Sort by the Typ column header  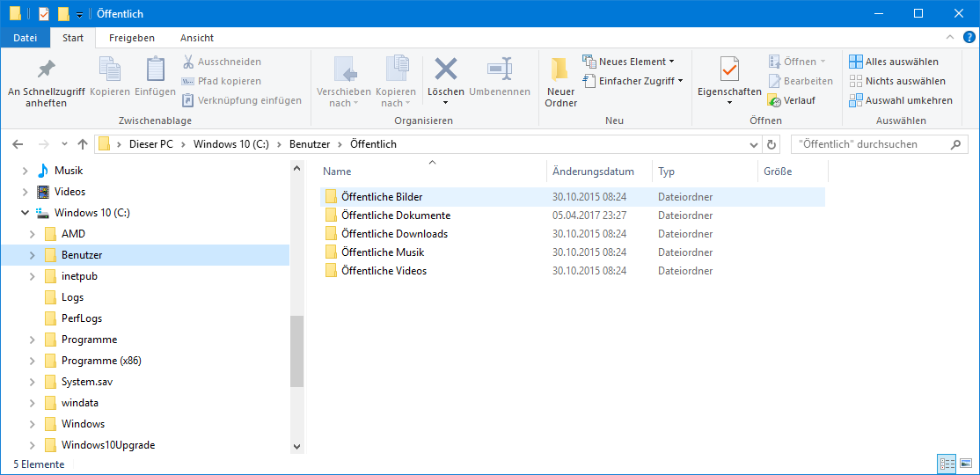(x=705, y=172)
